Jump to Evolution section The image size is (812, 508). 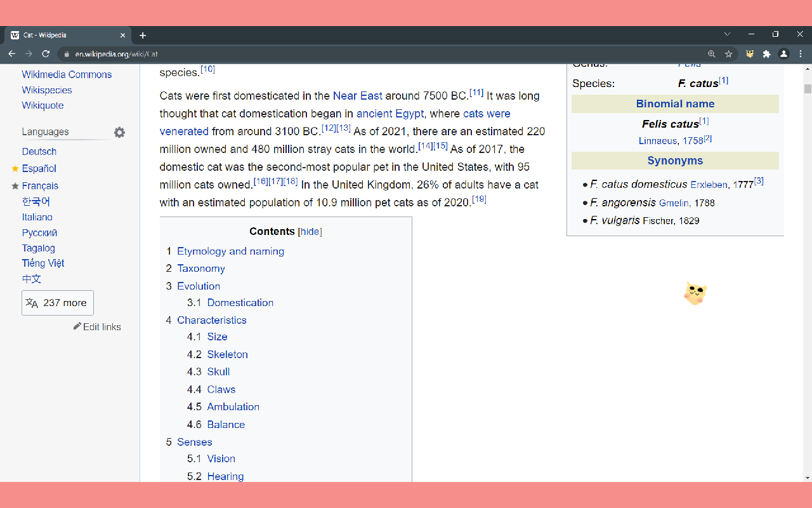199,286
